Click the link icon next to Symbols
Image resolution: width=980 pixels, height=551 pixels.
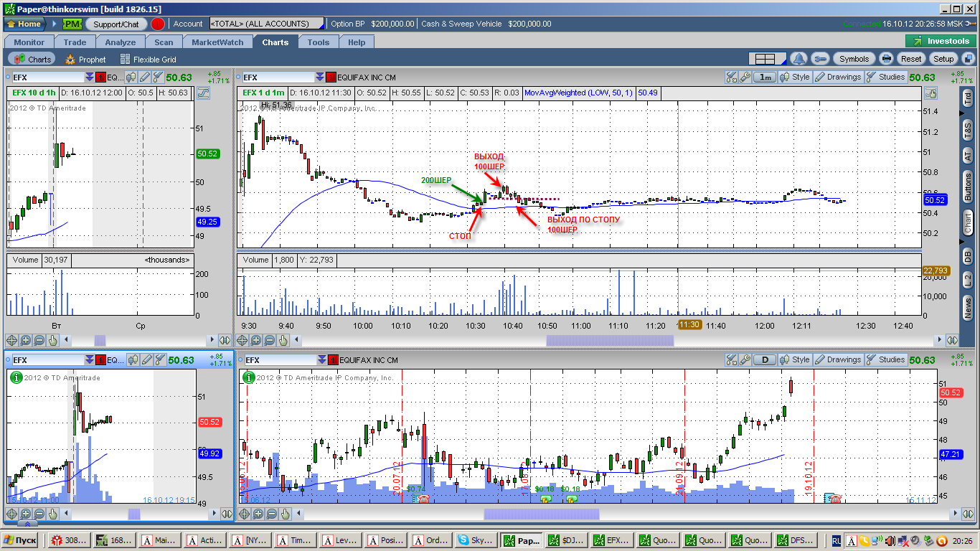click(x=821, y=59)
